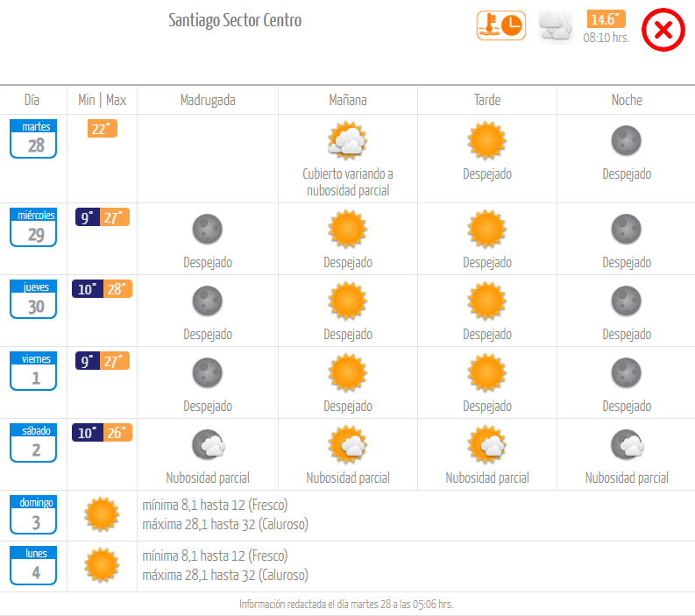Click martes mañana partly cloudy sun icon
The width and height of the screenshot is (695, 616).
pos(347,140)
